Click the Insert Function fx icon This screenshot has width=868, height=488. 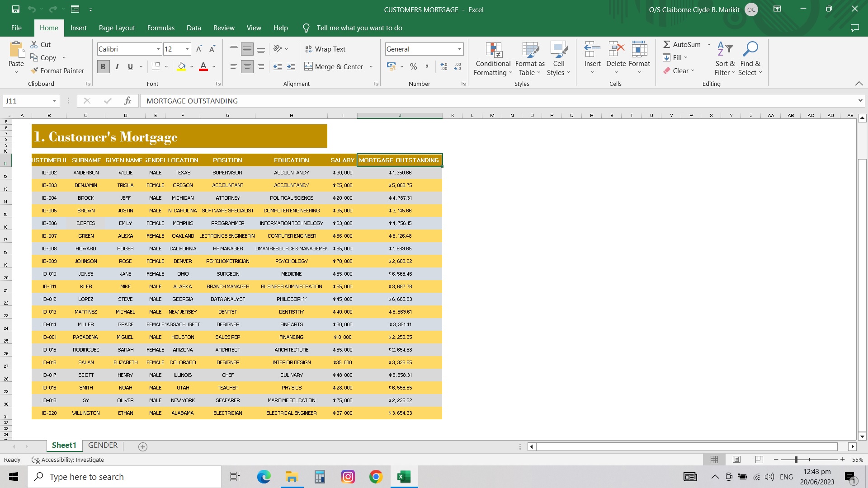click(x=128, y=101)
